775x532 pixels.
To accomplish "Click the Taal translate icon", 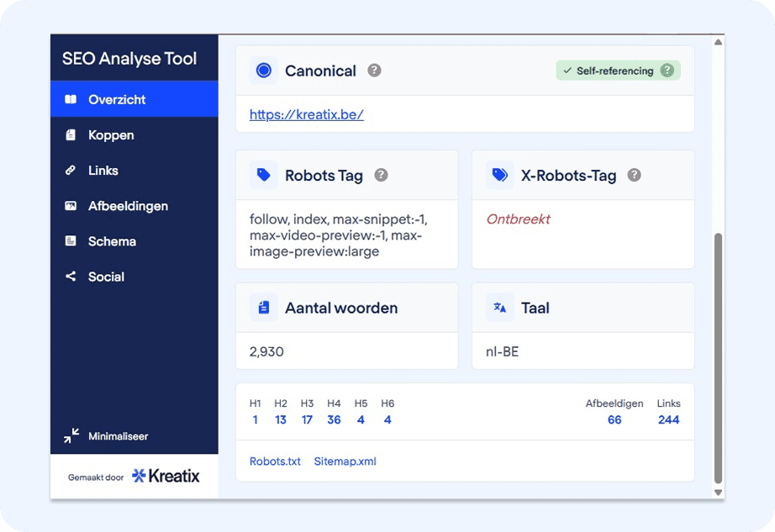I will (500, 308).
